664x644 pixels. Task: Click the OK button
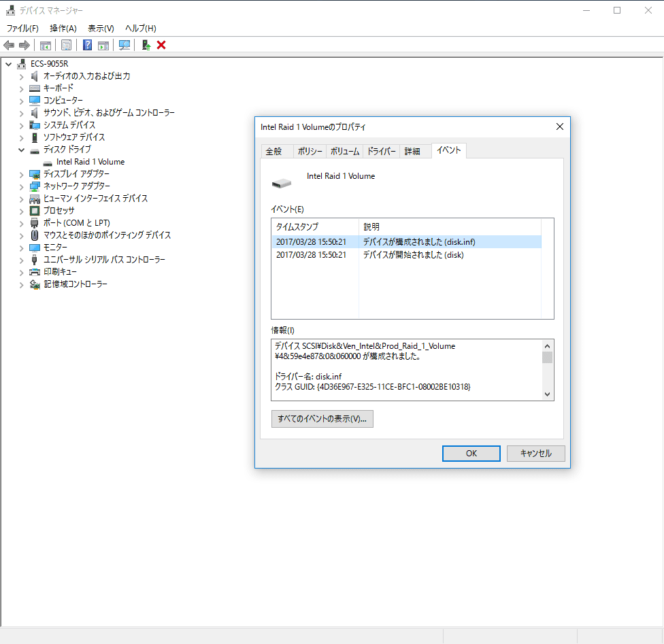pyautogui.click(x=471, y=454)
